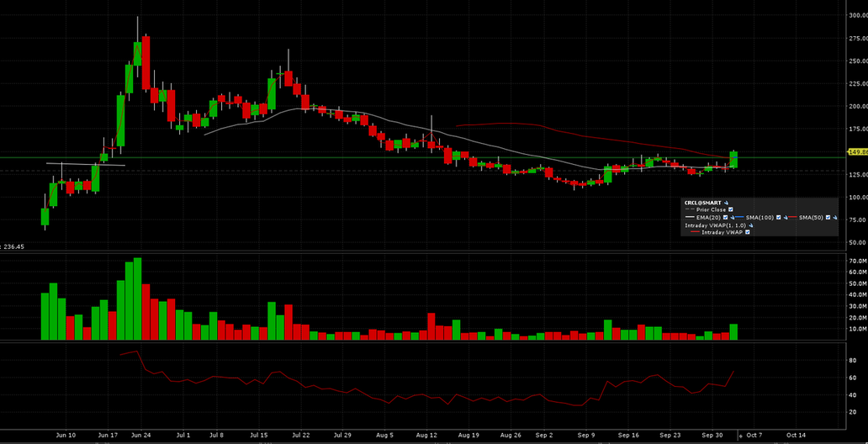
Task: Open EMA(20) settings via its wrench icon
Action: (x=732, y=218)
